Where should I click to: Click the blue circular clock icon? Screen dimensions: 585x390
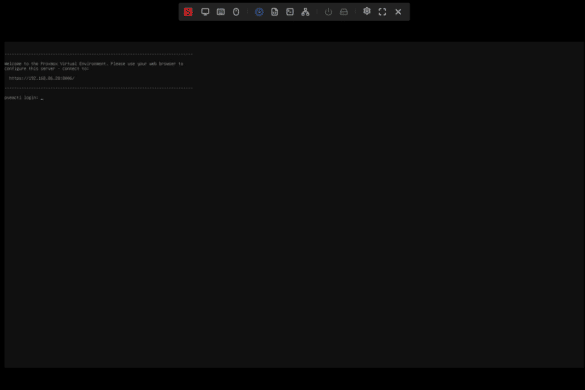[259, 12]
